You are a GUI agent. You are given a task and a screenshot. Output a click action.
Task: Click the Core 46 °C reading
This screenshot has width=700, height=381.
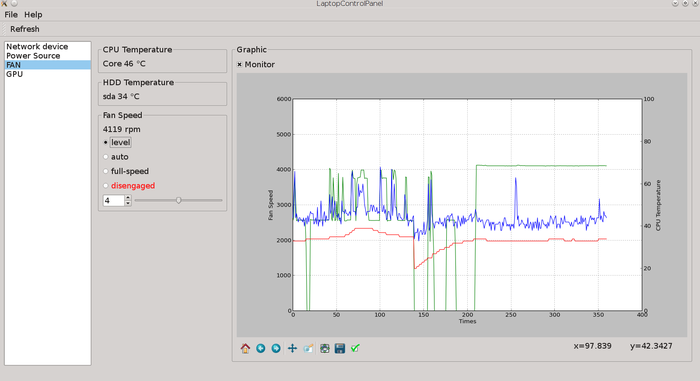[x=124, y=63]
